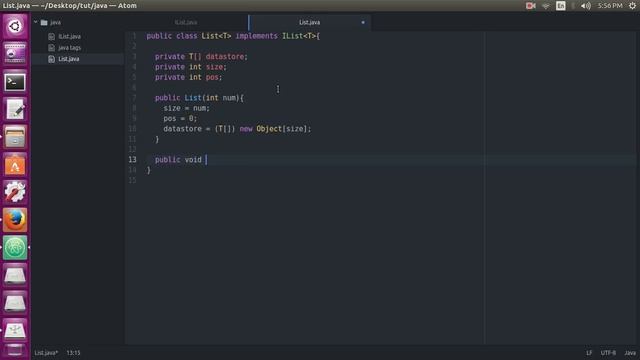Close the modified List.java tab dot
Image resolution: width=640 pixels, height=360 pixels.
[x=363, y=22]
